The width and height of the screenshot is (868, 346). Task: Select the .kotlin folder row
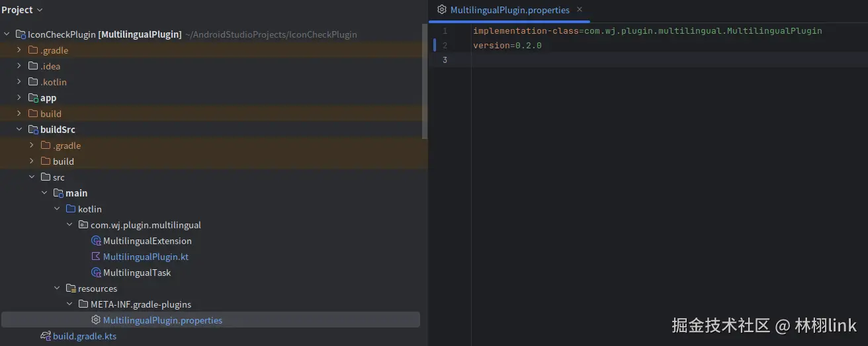pos(211,82)
